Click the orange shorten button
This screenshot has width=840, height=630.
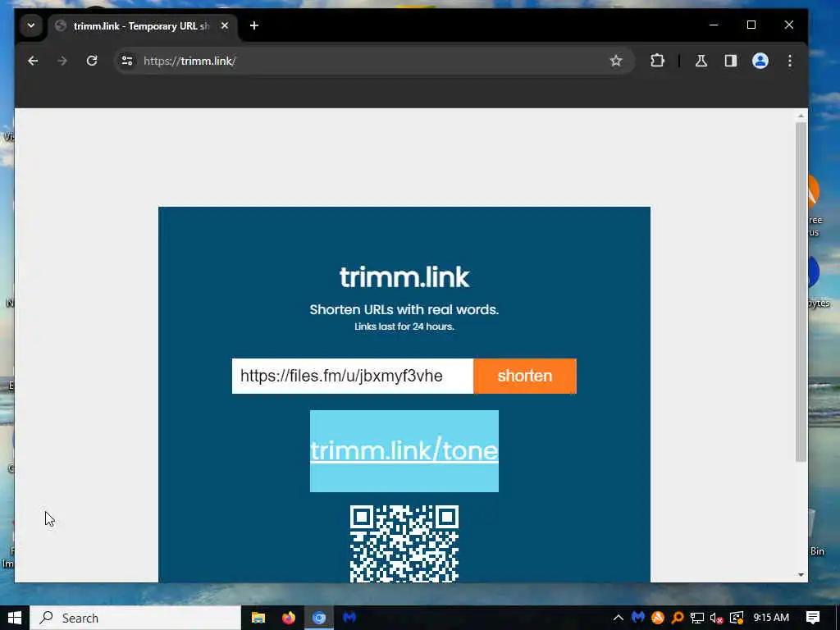pyautogui.click(x=525, y=376)
